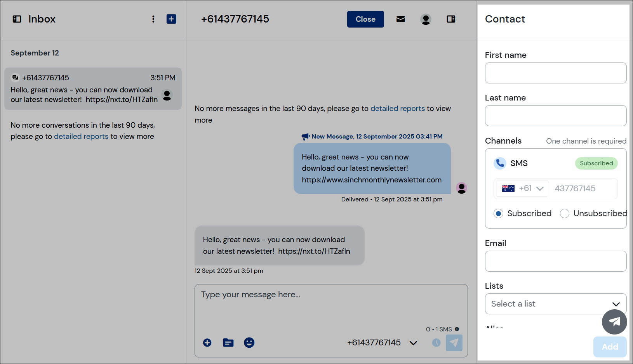Select the Subscribed radio button
The height and width of the screenshot is (364, 633).
(498, 213)
